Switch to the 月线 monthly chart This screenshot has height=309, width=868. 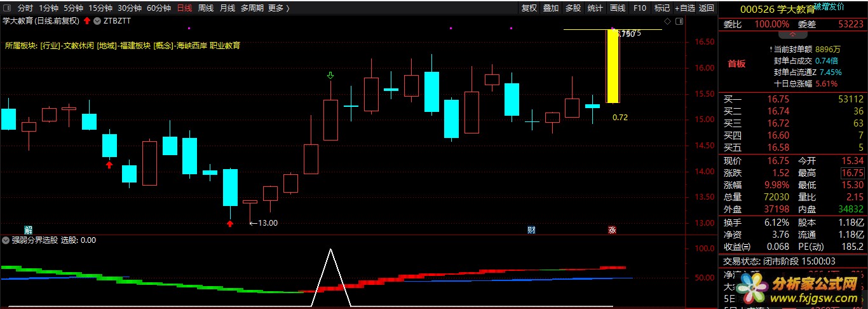tap(227, 8)
